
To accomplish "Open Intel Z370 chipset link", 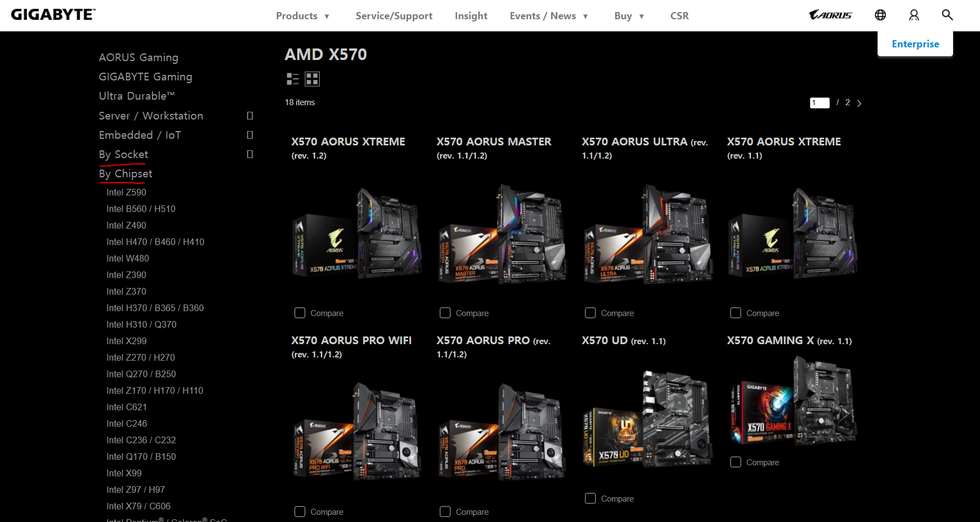I will click(x=127, y=291).
